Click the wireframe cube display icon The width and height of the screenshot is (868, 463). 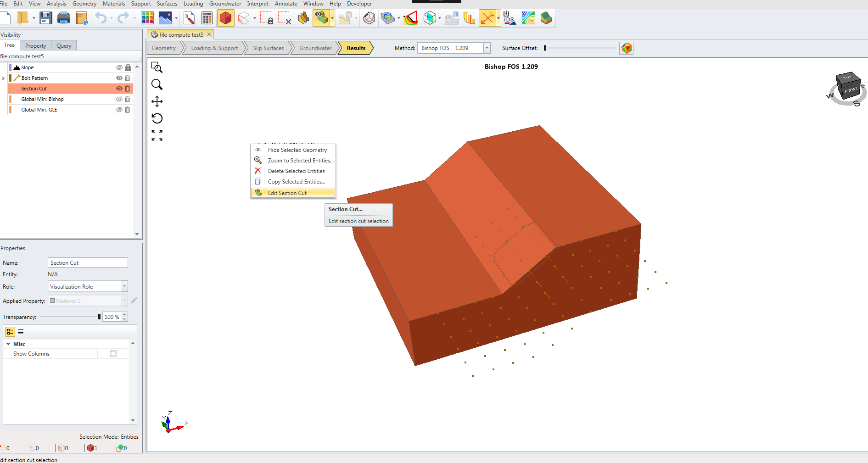(244, 18)
